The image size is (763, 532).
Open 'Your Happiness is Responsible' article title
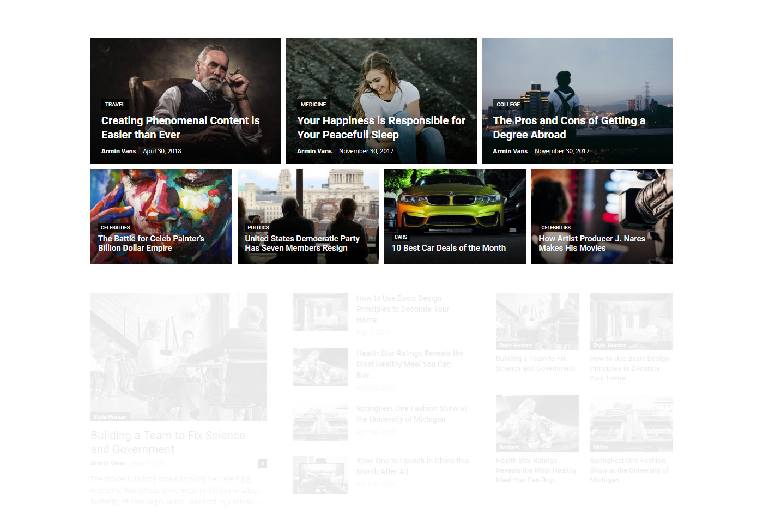tap(380, 128)
